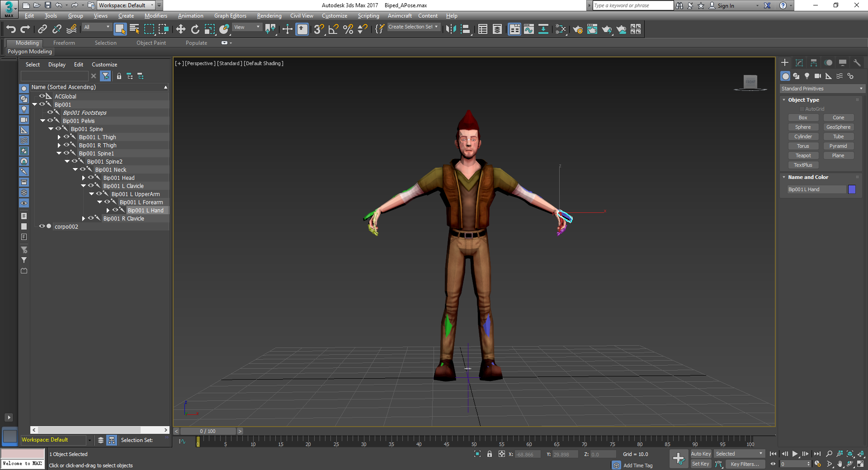
Task: Click ViewCube Front face
Action: 750,82
